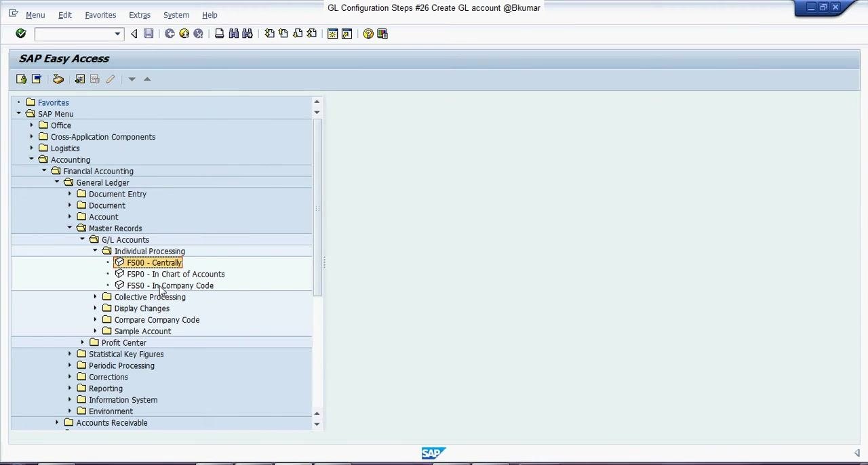Click the Find binoculars icon

pyautogui.click(x=233, y=34)
